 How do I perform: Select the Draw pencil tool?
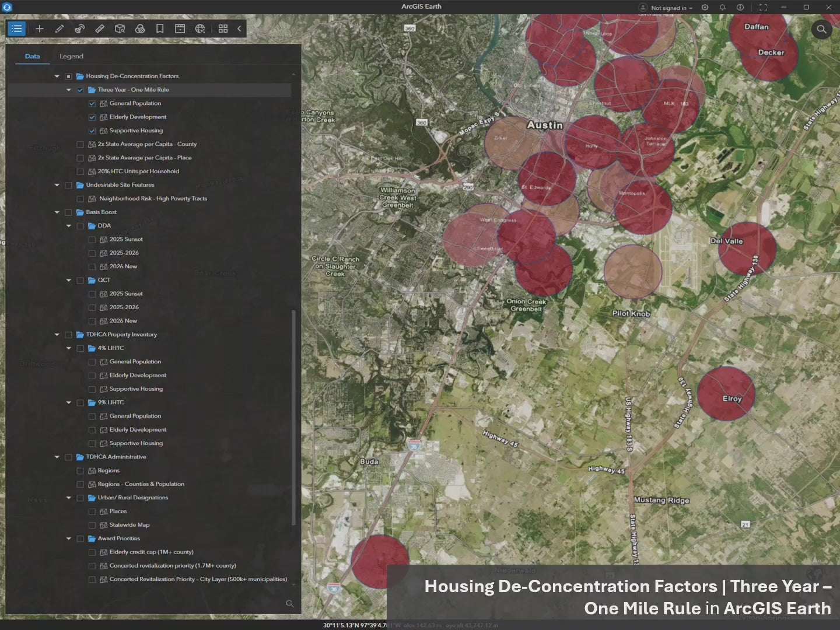coord(60,29)
